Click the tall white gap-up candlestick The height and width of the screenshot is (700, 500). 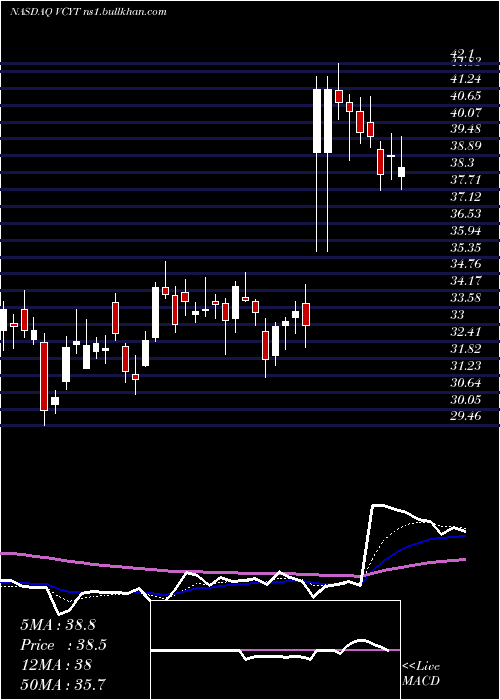point(317,121)
